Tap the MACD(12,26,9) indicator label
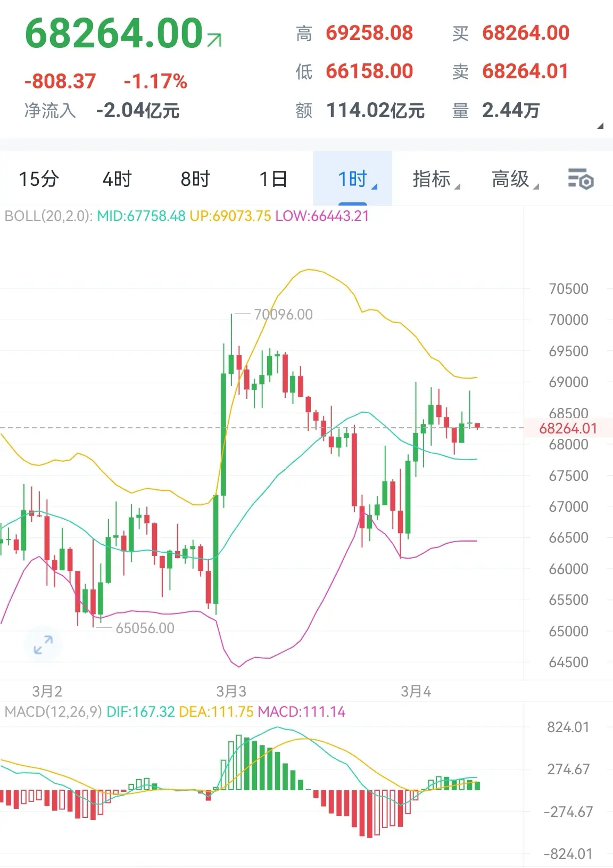The height and width of the screenshot is (868, 613). click(53, 711)
